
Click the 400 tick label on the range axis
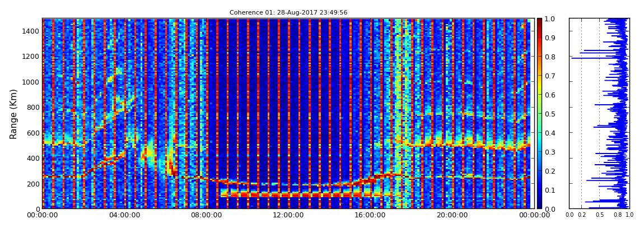[x=34, y=158]
